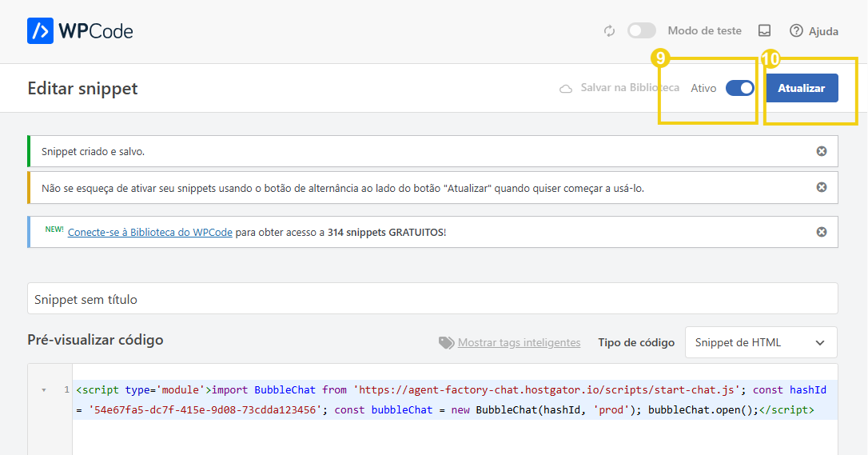
Task: Click the Salvar na Biblioteca label
Action: coord(629,87)
